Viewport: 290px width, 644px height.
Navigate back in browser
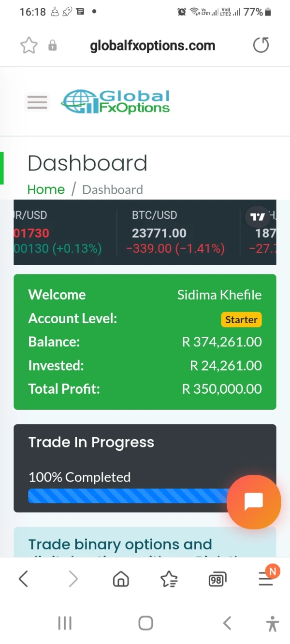coord(23,578)
